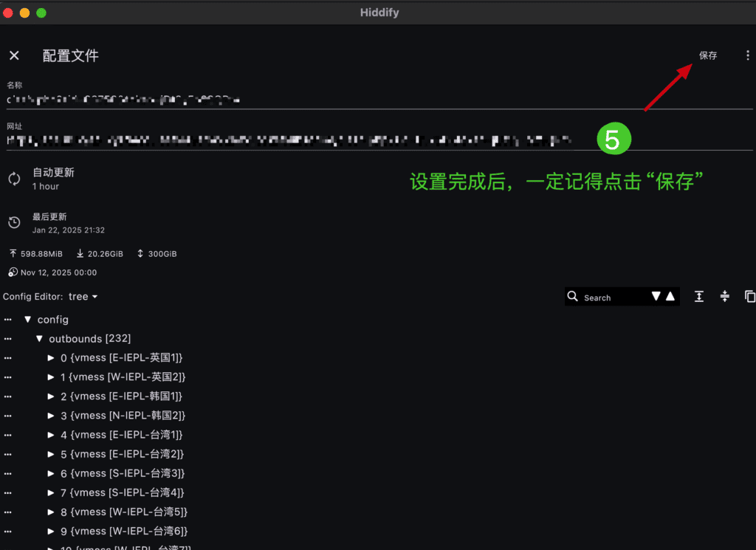Copy config to clipboard icon
This screenshot has width=756, height=550.
pos(750,297)
